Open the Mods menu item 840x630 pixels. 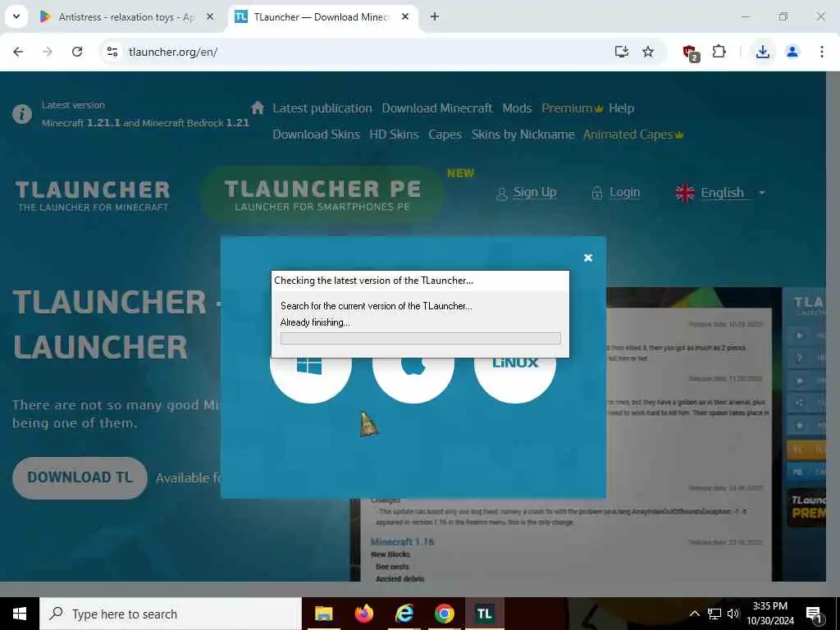[x=517, y=108]
